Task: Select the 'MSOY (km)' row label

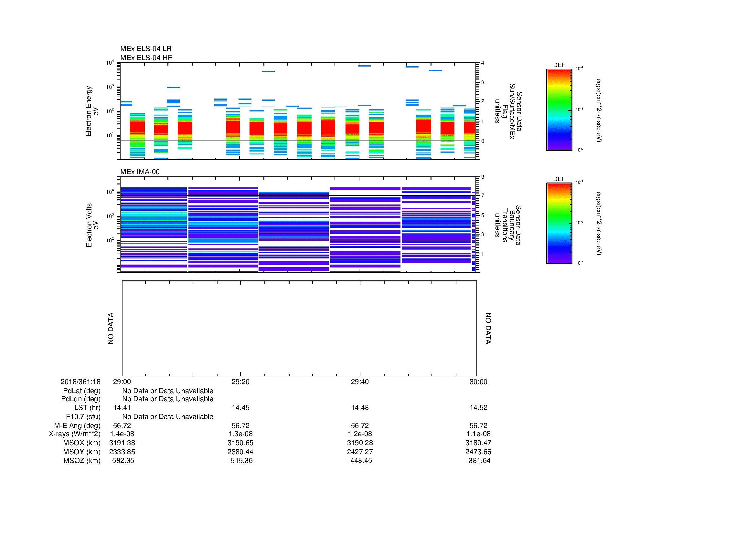Action: [x=82, y=452]
